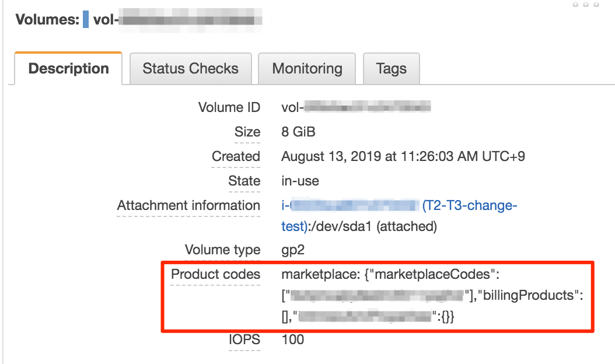This screenshot has height=364, width=615.
Task: Click the IOPS field label
Action: pos(244,339)
